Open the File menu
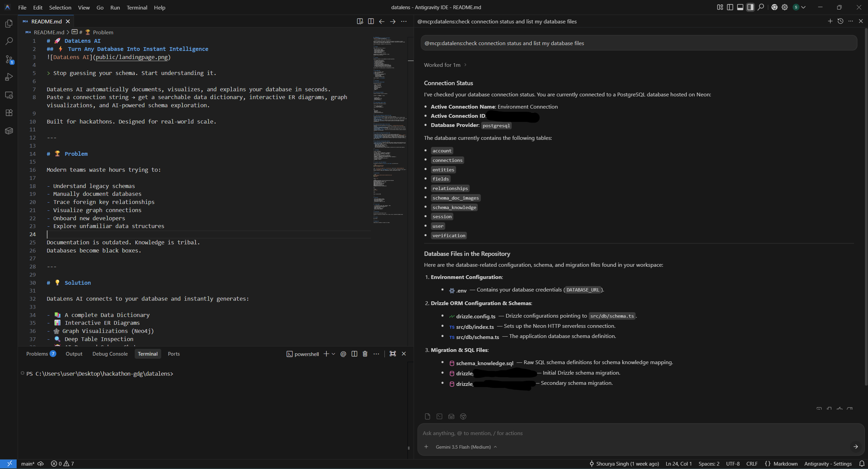868x469 pixels. (x=22, y=7)
